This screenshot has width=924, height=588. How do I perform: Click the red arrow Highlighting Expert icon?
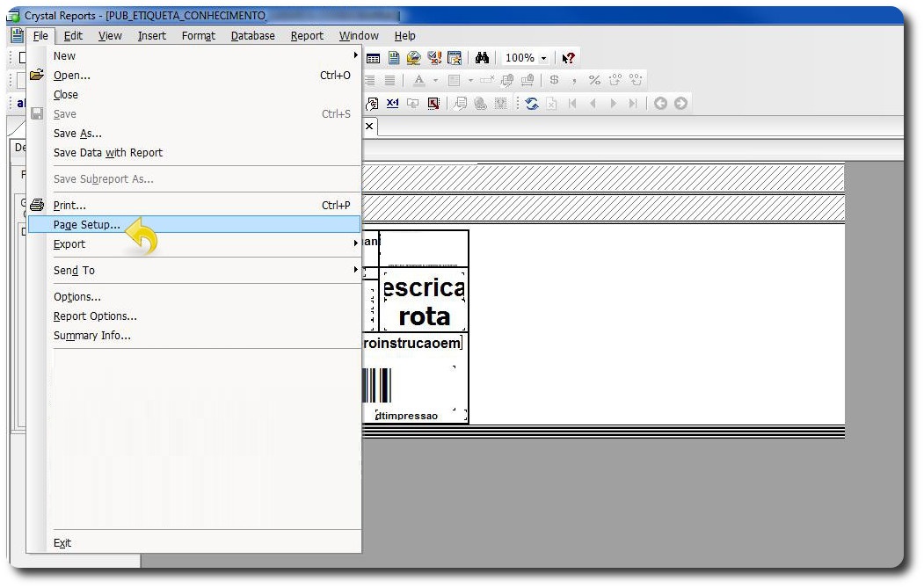click(x=433, y=104)
